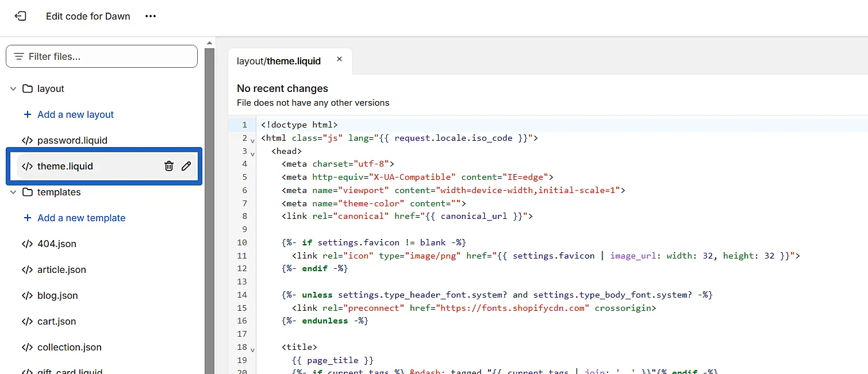The image size is (868, 374).
Task: Close the layout/theme.liquid tab
Action: pos(339,59)
